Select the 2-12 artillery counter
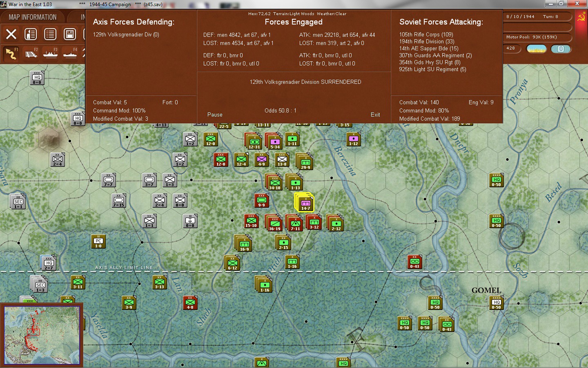The height and width of the screenshot is (368, 588). coord(336,223)
